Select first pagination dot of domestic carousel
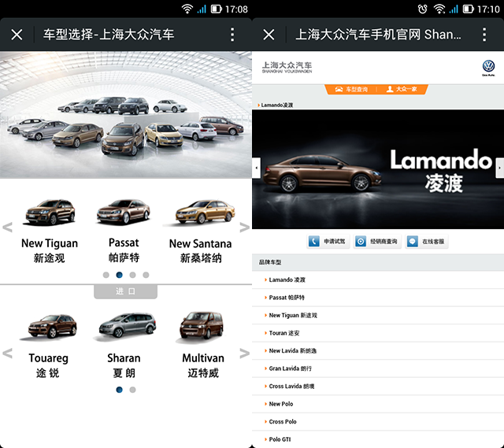 click(x=106, y=275)
